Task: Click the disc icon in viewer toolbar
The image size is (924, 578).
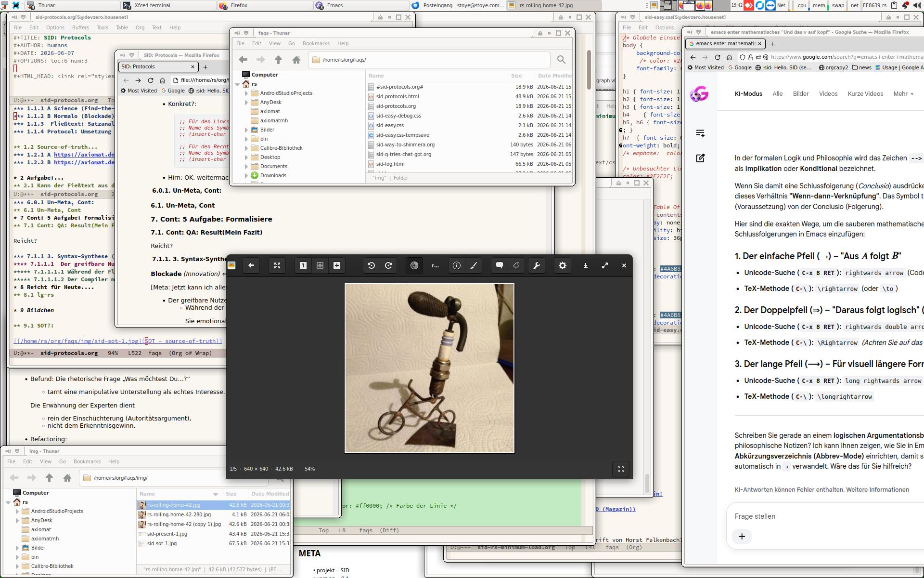Action: [x=414, y=265]
